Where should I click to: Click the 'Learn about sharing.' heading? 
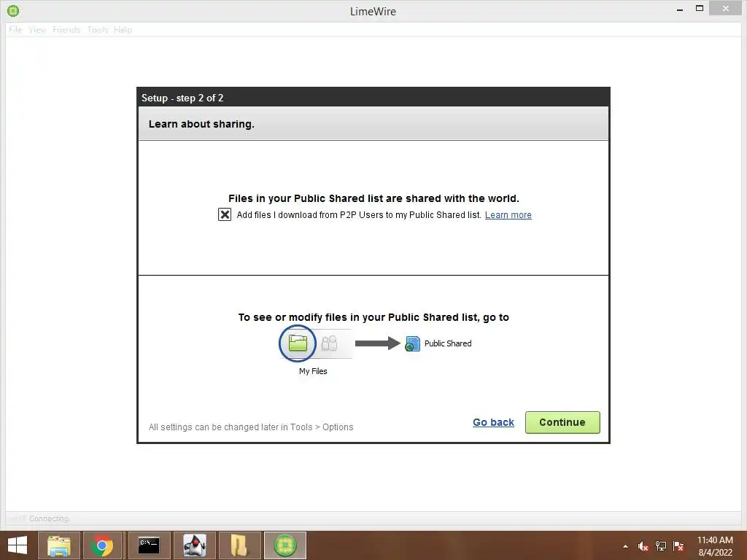click(201, 124)
